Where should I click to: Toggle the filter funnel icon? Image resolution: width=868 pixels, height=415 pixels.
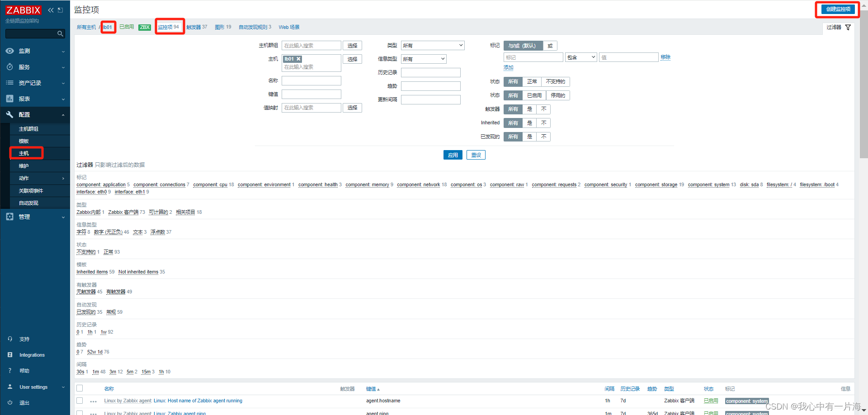tap(848, 27)
